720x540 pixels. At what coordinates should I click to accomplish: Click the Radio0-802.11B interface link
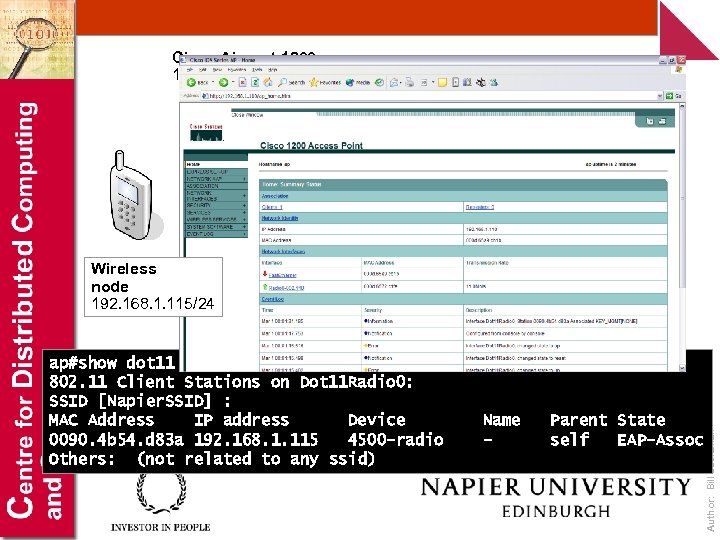pyautogui.click(x=287, y=288)
